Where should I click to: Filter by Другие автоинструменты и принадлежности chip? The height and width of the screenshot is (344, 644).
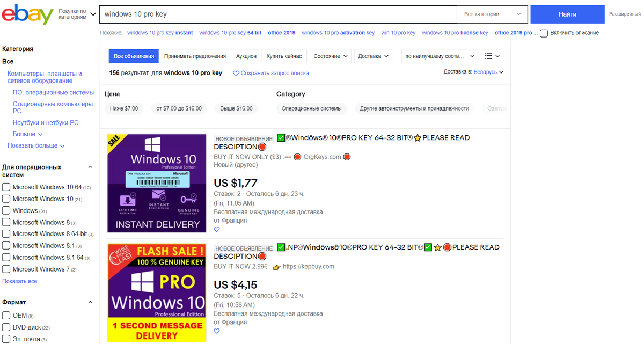pos(414,108)
